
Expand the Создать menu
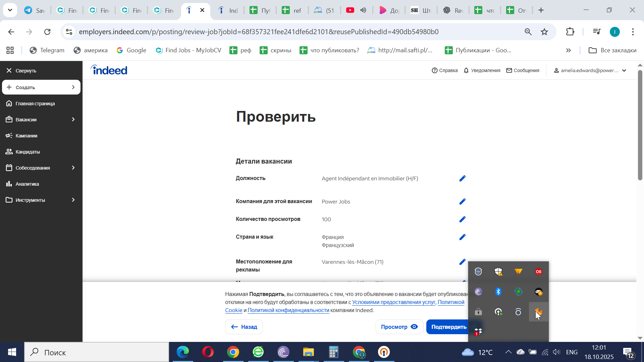[x=73, y=87]
